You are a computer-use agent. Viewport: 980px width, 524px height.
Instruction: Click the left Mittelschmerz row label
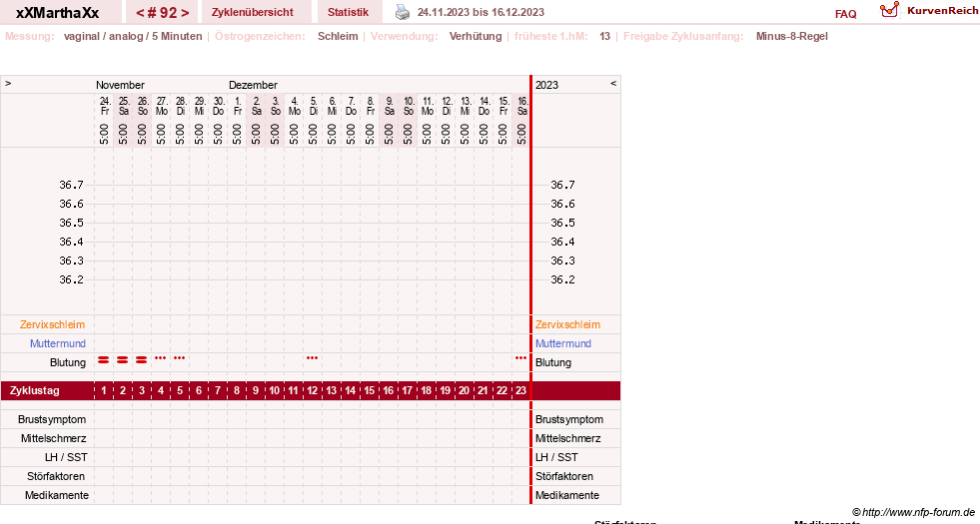click(53, 438)
